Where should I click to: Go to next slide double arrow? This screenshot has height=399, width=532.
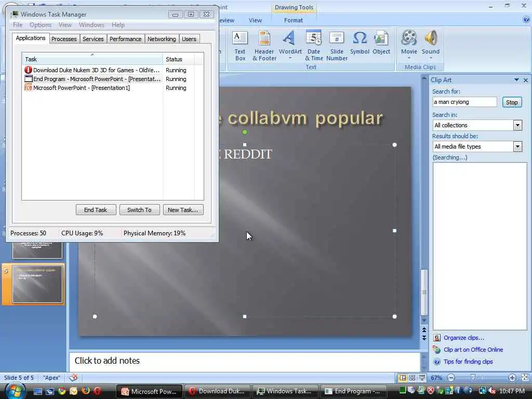[x=424, y=338]
